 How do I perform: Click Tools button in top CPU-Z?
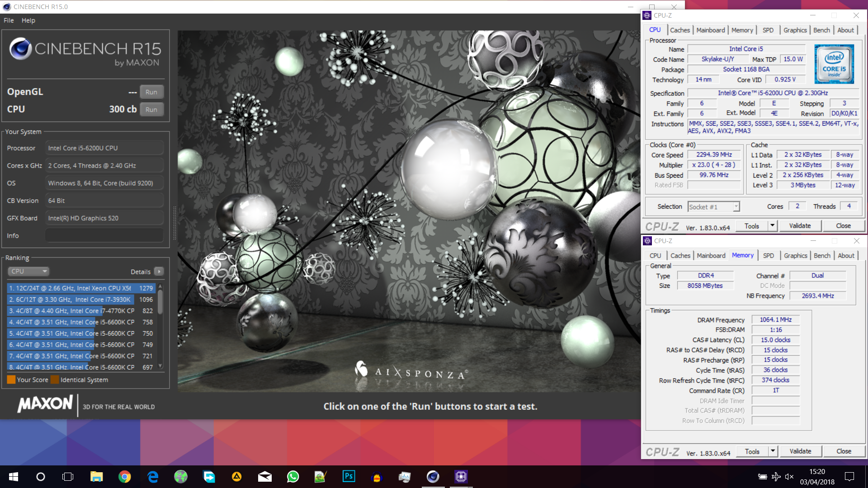click(751, 226)
